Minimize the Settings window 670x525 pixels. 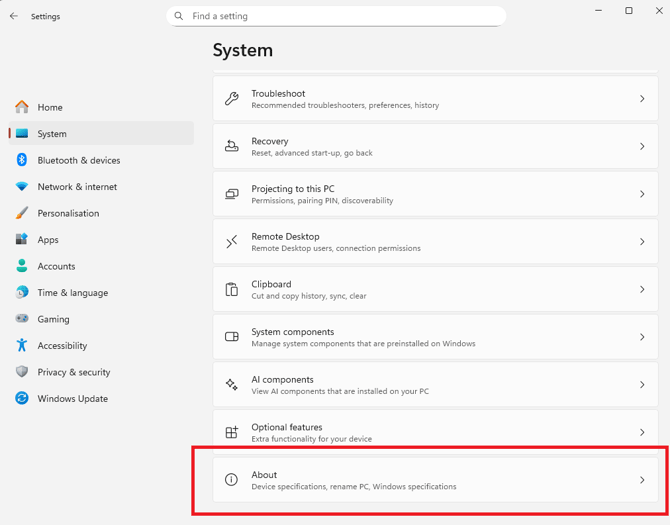tap(598, 10)
